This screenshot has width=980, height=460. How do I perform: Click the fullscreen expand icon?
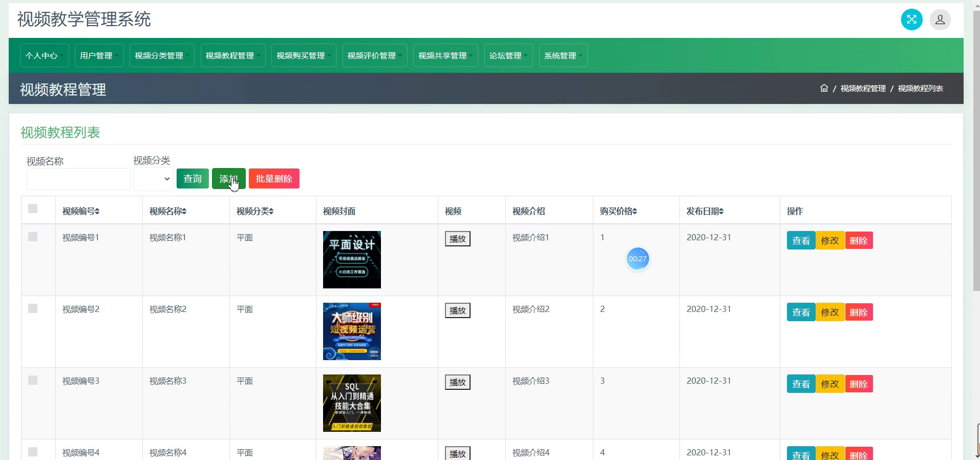(x=911, y=19)
